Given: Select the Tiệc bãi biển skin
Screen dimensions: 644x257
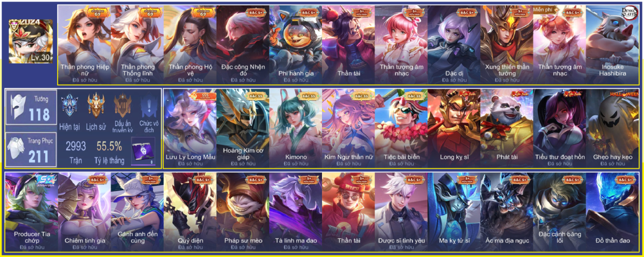Looking at the screenshot, I should point(401,128).
